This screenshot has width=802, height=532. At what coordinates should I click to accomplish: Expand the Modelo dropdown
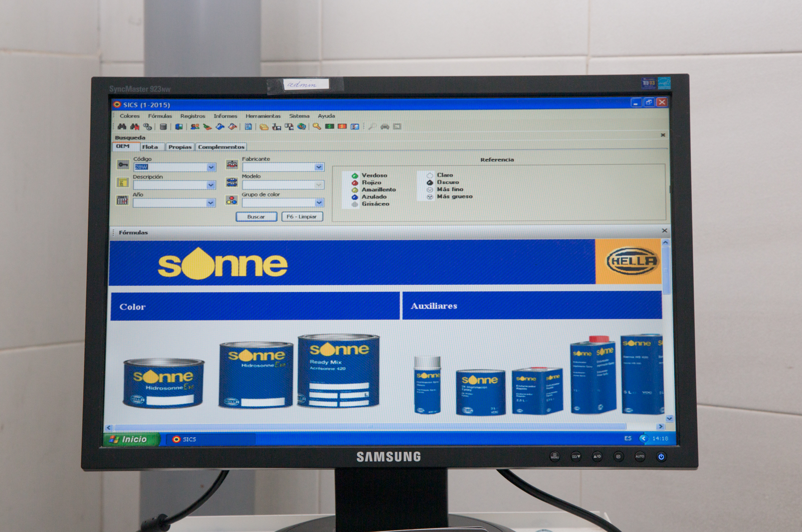pos(319,185)
